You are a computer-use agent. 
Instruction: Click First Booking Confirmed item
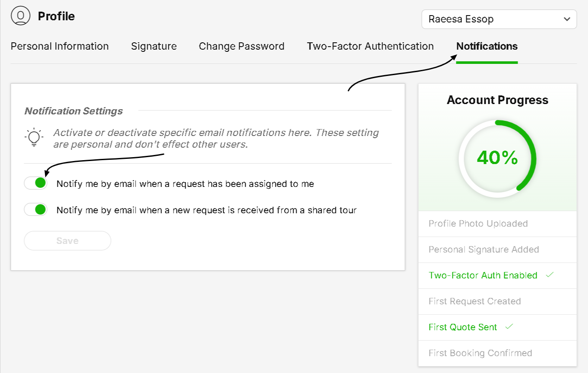click(x=480, y=353)
